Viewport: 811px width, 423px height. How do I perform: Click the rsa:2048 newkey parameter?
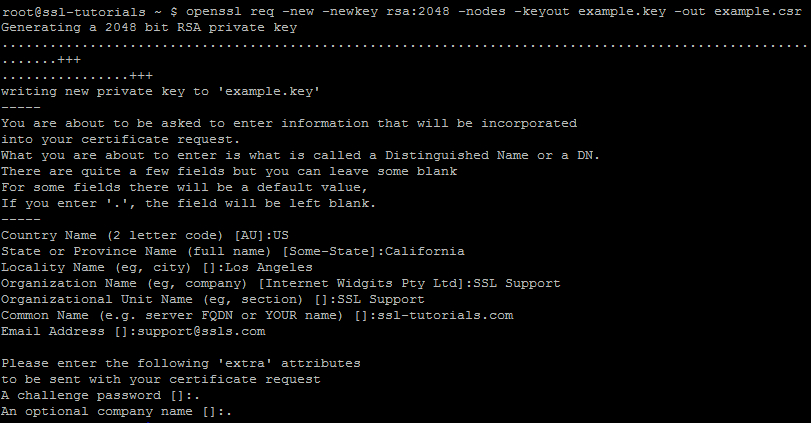click(418, 11)
